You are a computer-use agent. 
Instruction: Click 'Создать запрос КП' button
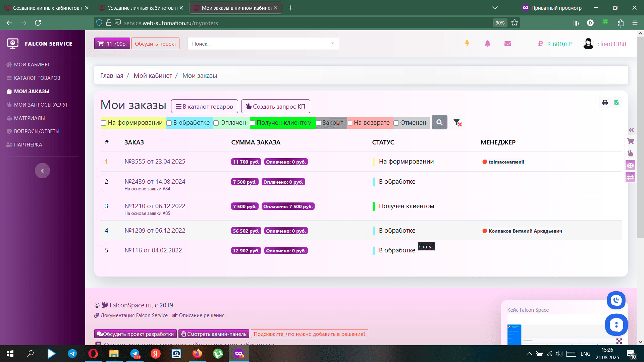click(x=275, y=106)
